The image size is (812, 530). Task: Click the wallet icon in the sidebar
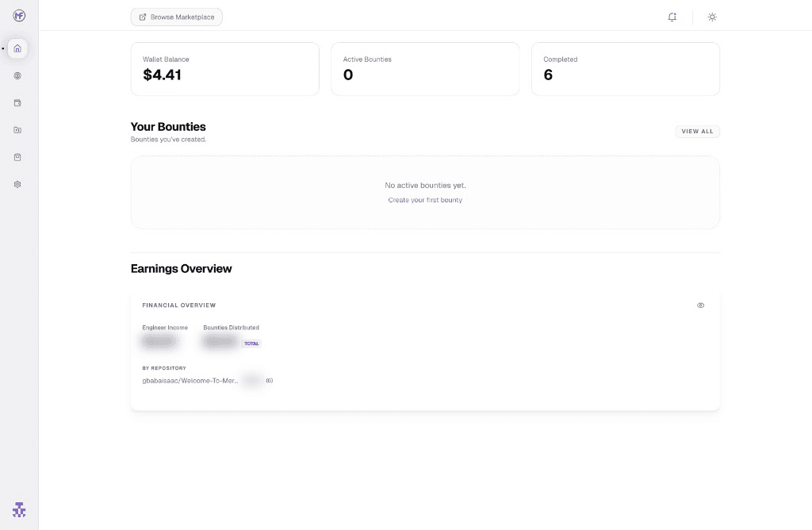click(17, 102)
